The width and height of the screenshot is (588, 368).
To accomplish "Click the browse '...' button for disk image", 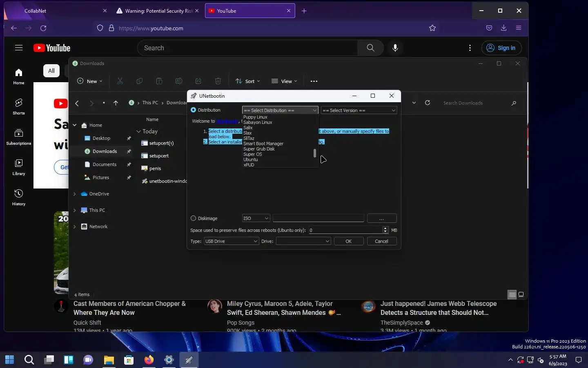I will [382, 218].
